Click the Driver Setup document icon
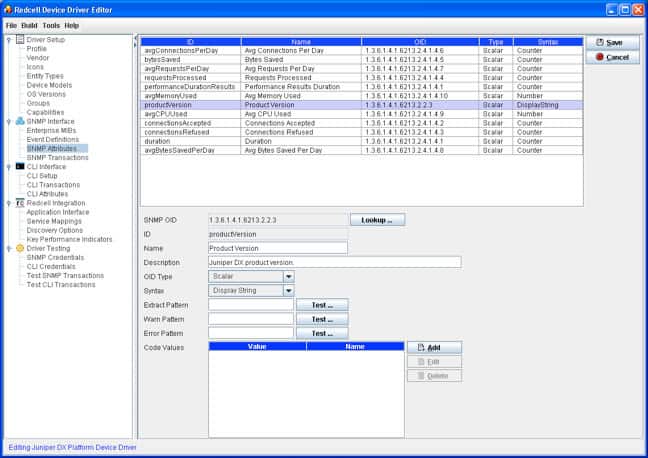Screen dimensions: 648x458 click(20, 39)
